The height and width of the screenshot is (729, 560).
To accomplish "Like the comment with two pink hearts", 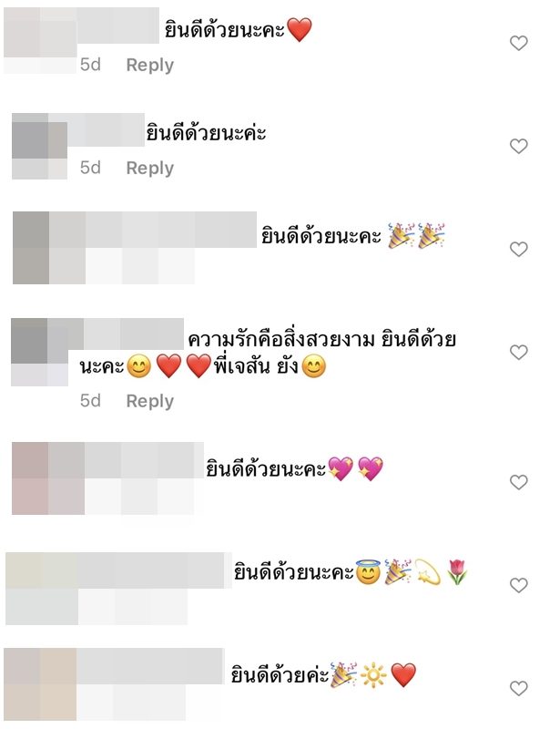I will (518, 482).
